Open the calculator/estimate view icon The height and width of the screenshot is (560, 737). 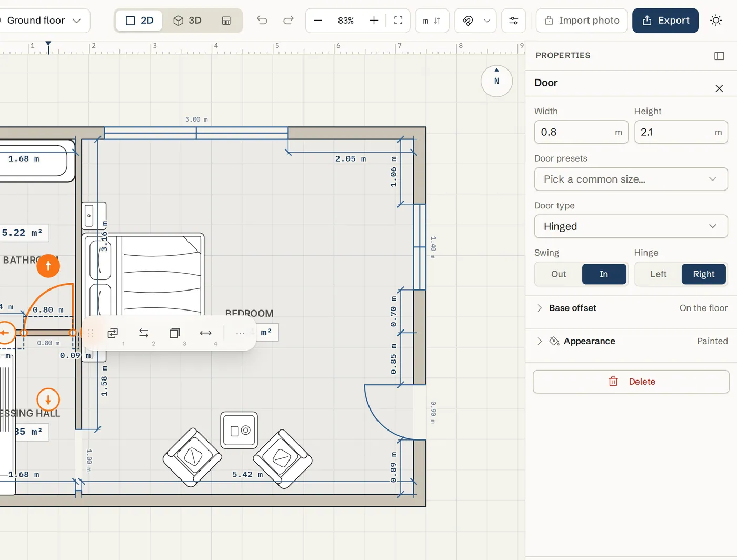click(226, 21)
